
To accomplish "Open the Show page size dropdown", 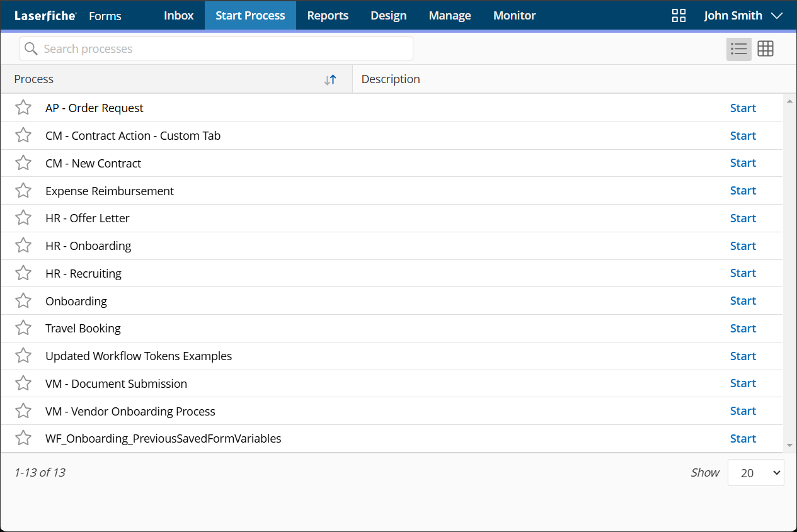I will point(755,473).
